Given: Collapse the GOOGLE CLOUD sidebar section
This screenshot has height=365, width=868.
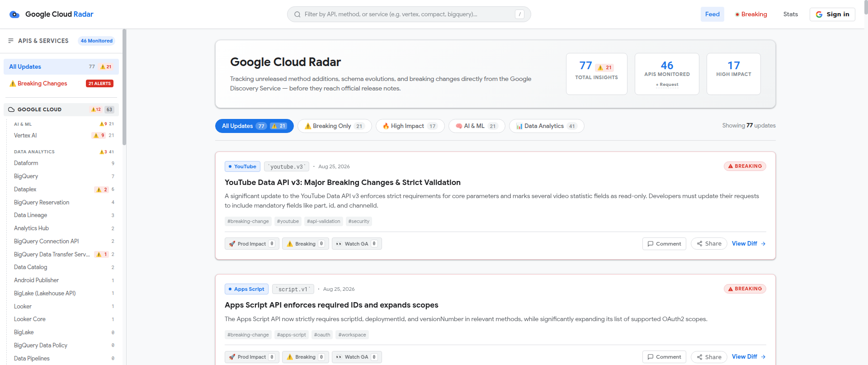Looking at the screenshot, I should 61,109.
